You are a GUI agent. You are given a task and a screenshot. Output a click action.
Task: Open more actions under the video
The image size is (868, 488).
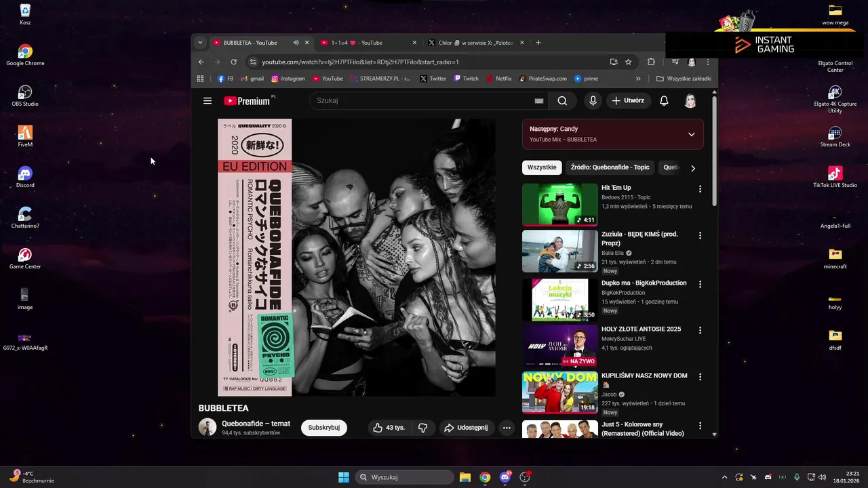click(507, 428)
